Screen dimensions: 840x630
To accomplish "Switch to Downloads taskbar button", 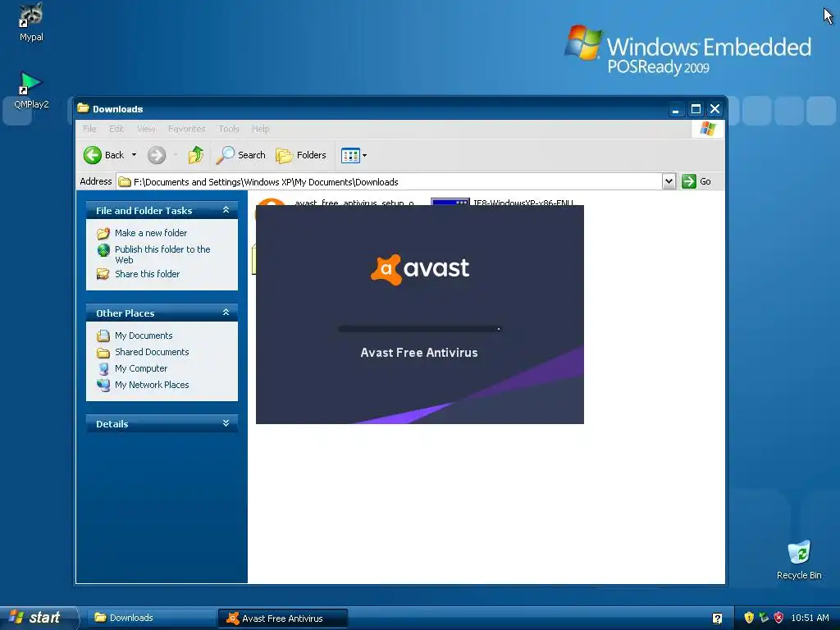I will (x=152, y=618).
